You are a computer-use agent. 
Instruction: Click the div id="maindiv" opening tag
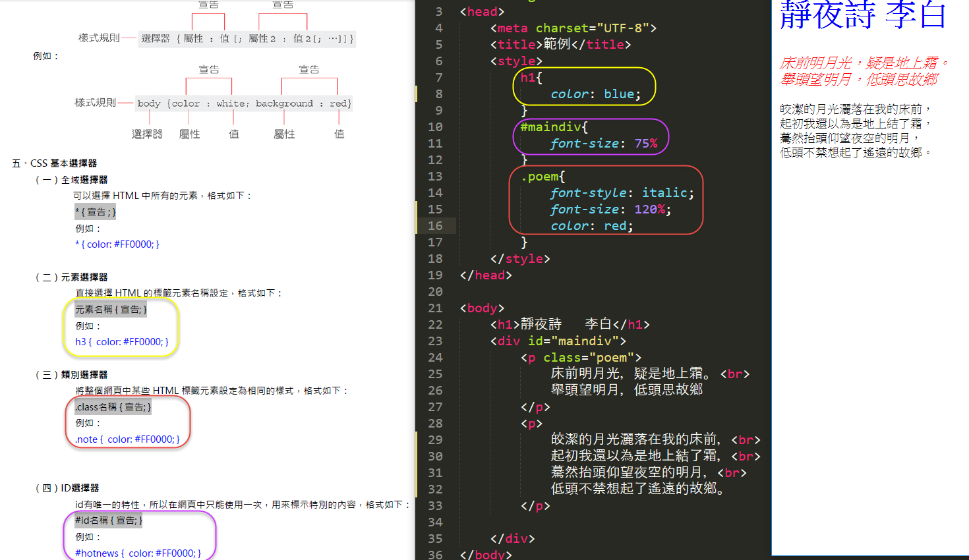[x=558, y=341]
